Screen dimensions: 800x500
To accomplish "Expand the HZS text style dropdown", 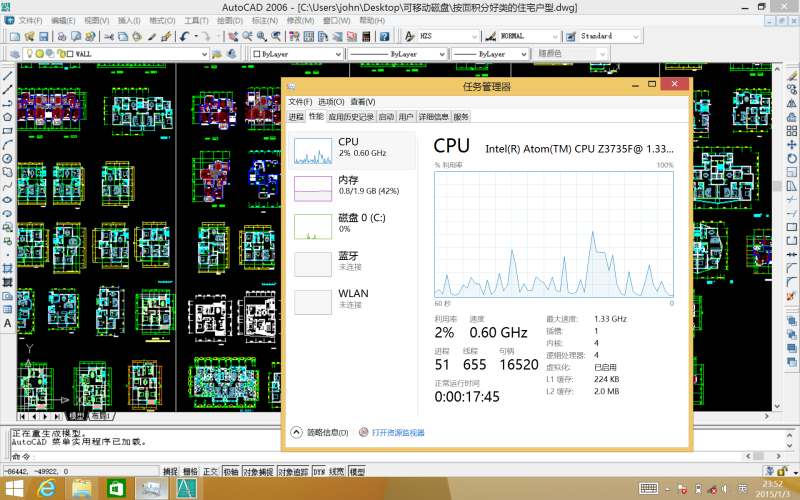I will (x=474, y=37).
